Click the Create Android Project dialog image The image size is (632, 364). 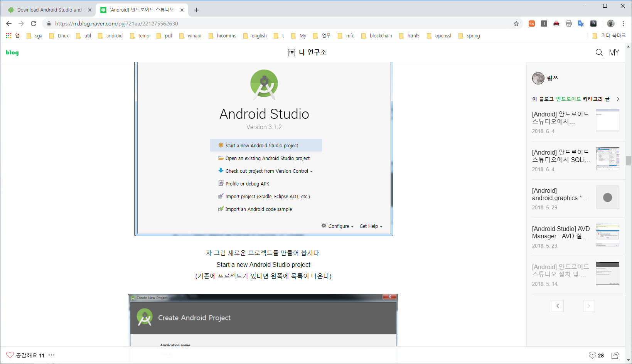pos(263,320)
